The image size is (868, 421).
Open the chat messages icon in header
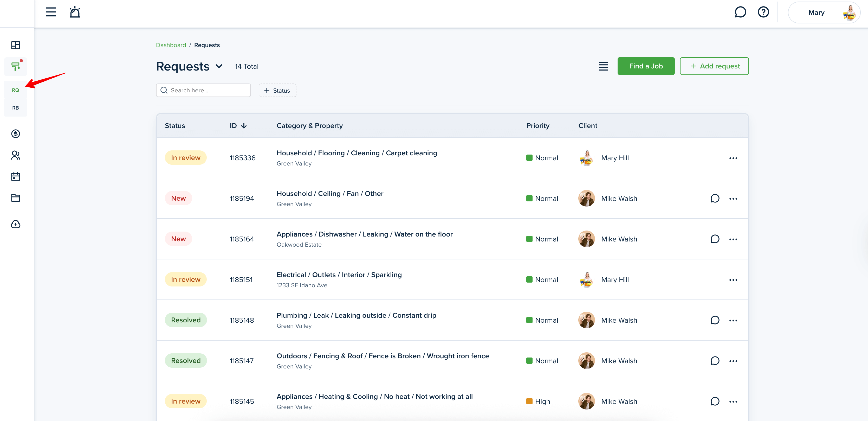point(740,12)
